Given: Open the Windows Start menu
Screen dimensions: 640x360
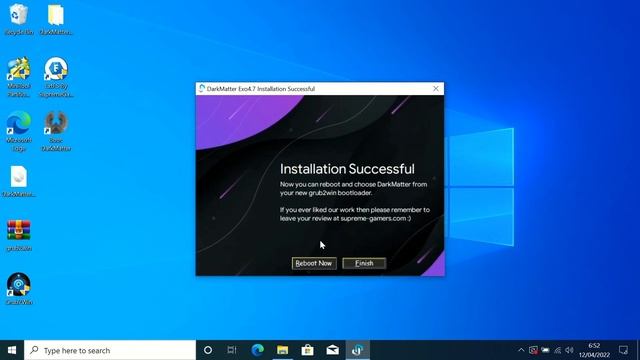Looking at the screenshot, I should pos(12,350).
